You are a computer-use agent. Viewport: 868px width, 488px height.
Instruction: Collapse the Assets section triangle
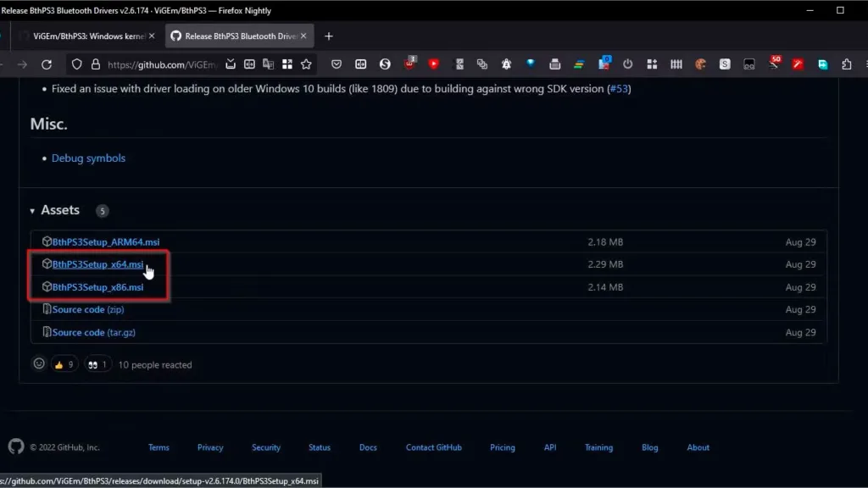click(x=32, y=211)
